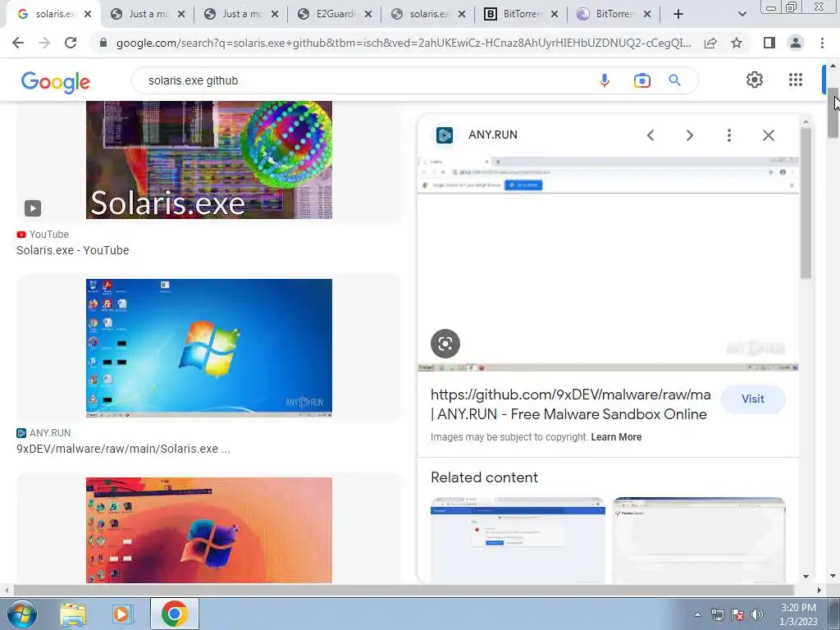Open Google quick settings gear
The image size is (840, 630).
click(x=755, y=80)
